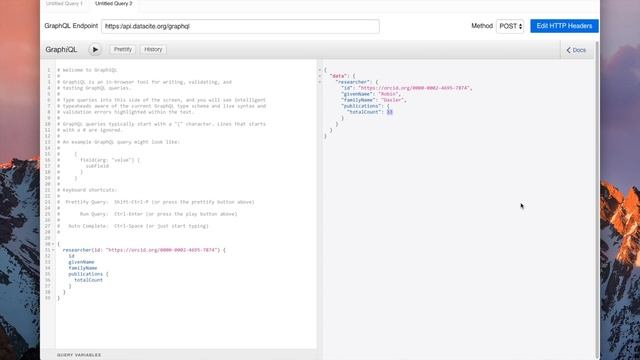Viewport: 640px width, 360px height.
Task: Click the "familyName" line in results
Action: (x=373, y=100)
